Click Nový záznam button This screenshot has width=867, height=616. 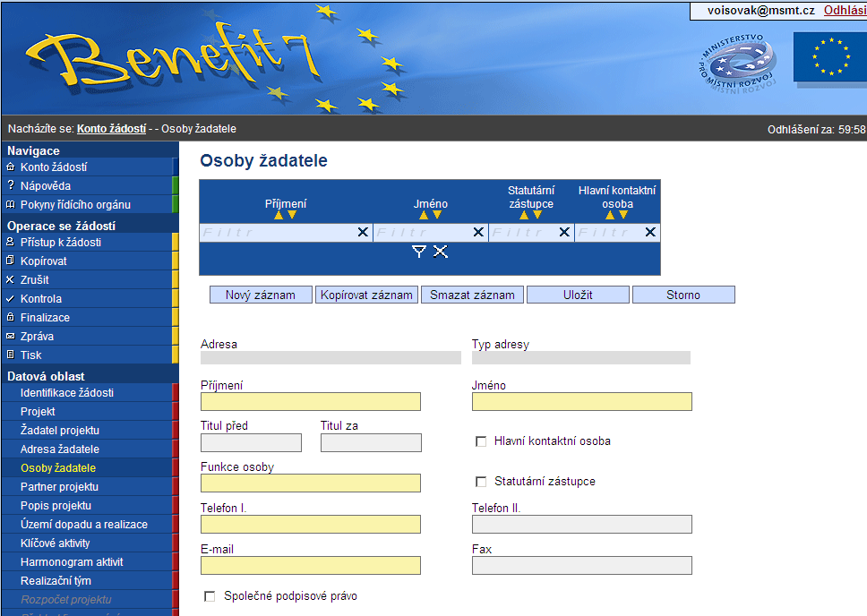point(261,295)
